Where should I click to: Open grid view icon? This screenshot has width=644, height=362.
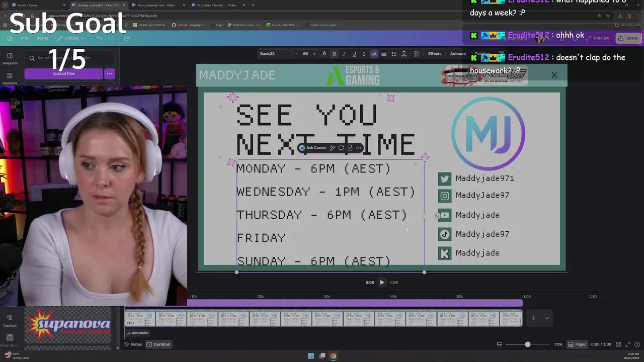[619, 344]
